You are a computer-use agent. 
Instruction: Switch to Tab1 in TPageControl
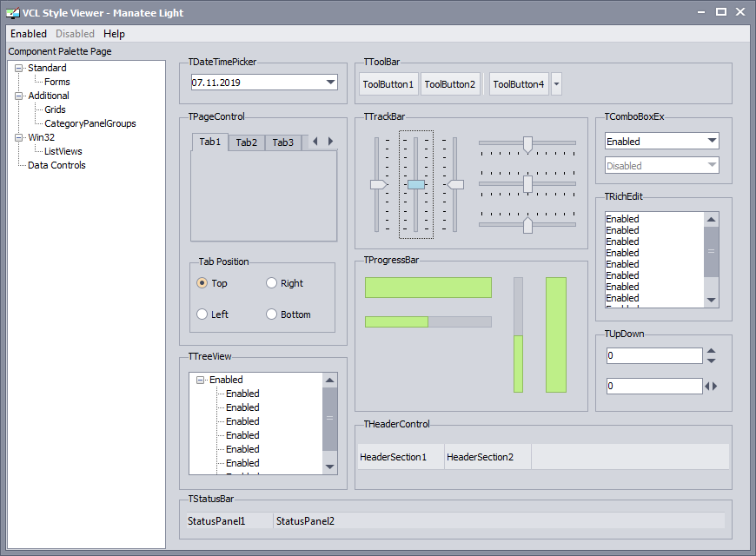click(x=209, y=142)
